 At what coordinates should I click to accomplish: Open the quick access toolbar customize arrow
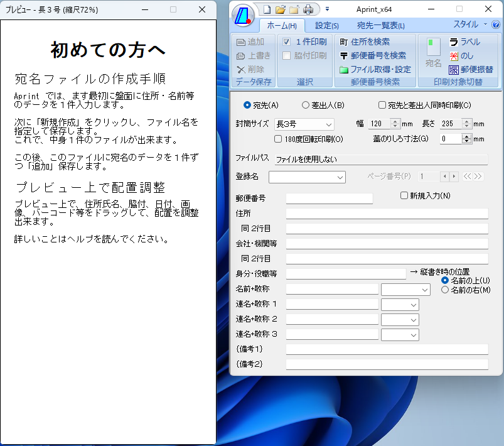coord(327,9)
